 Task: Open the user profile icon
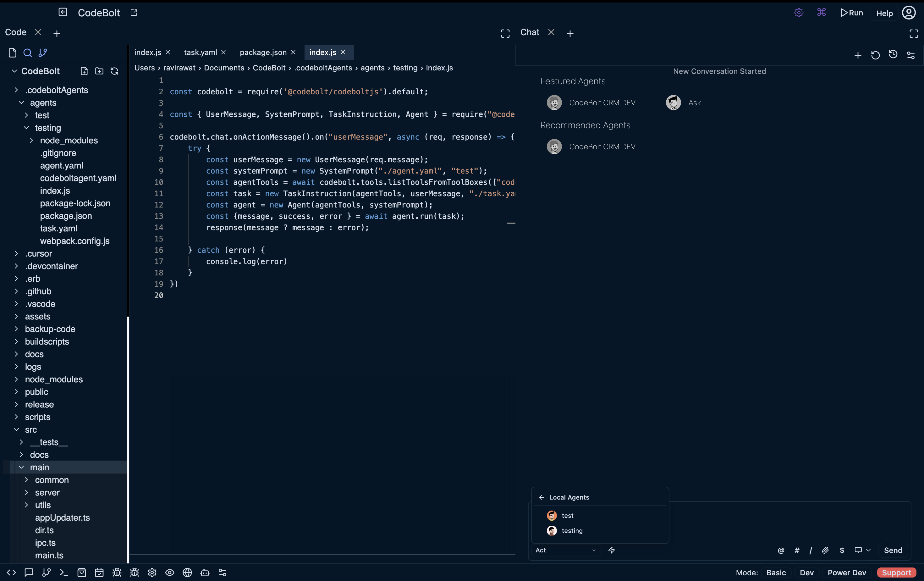click(x=909, y=13)
